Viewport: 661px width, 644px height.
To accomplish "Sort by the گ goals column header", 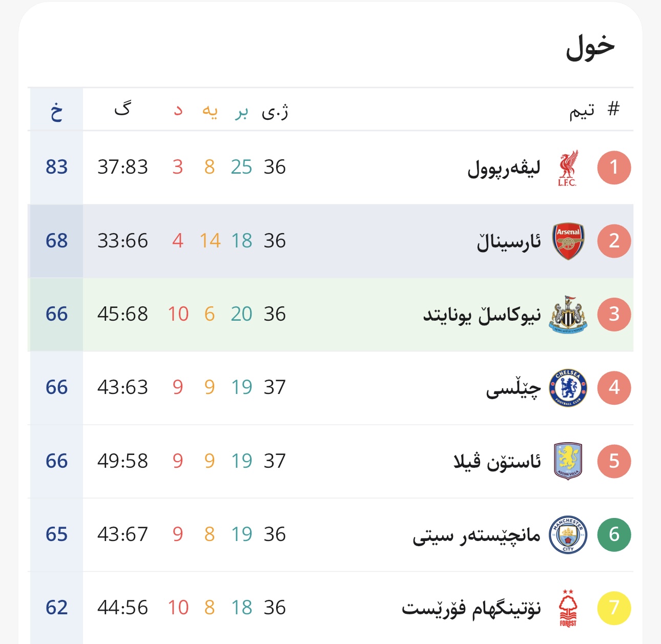I will 122,109.
